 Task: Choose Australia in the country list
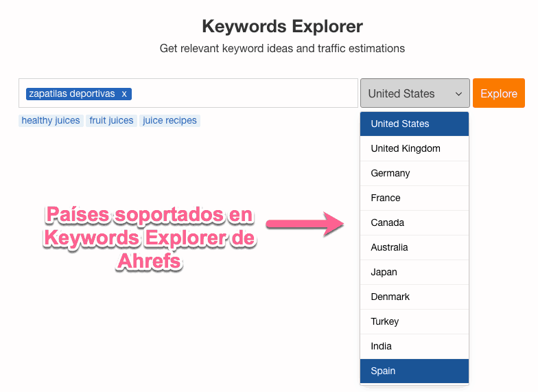click(x=414, y=247)
